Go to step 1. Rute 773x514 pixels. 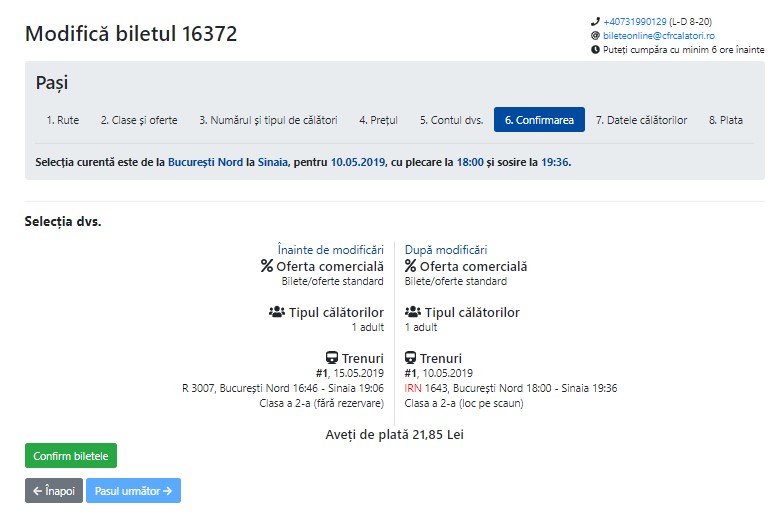coord(63,120)
